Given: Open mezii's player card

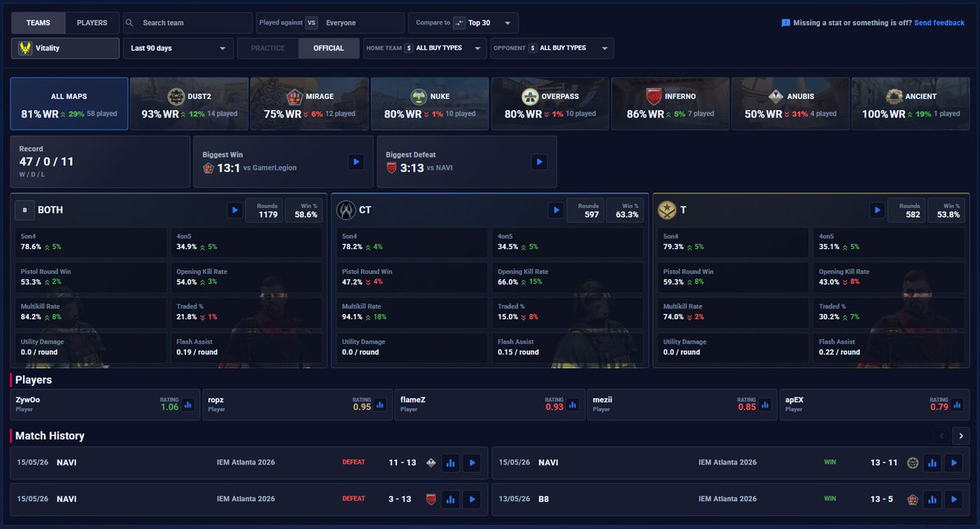Looking at the screenshot, I should pos(683,404).
